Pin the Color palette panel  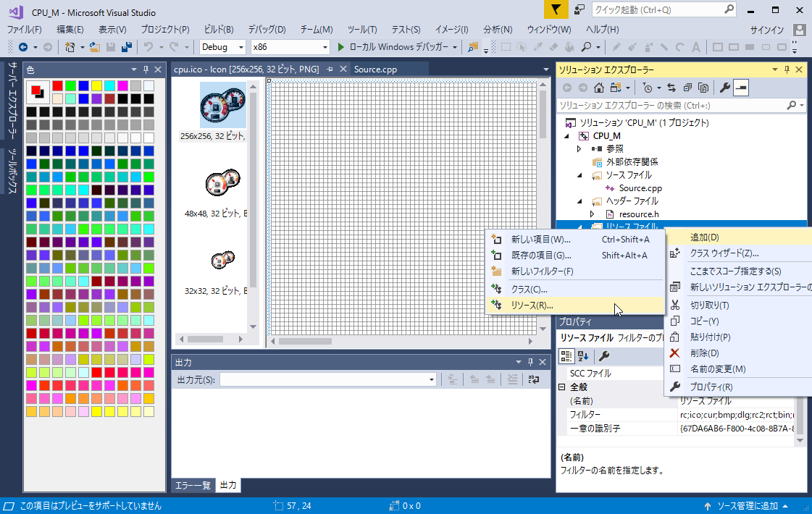146,69
